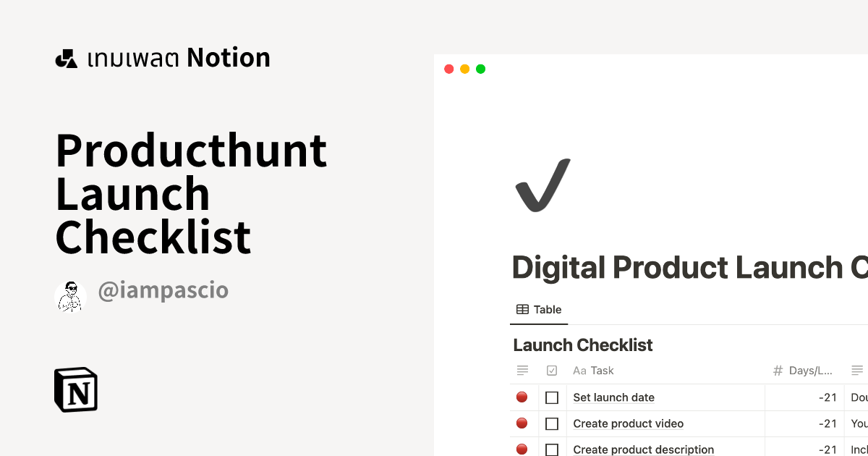Click the iampascio avatar image
The image size is (868, 456).
pos(71,296)
